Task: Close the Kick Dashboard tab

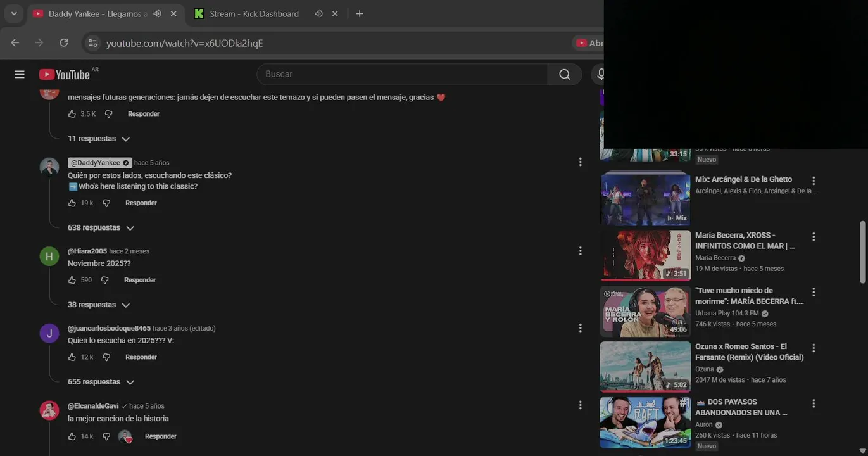Action: (335, 13)
